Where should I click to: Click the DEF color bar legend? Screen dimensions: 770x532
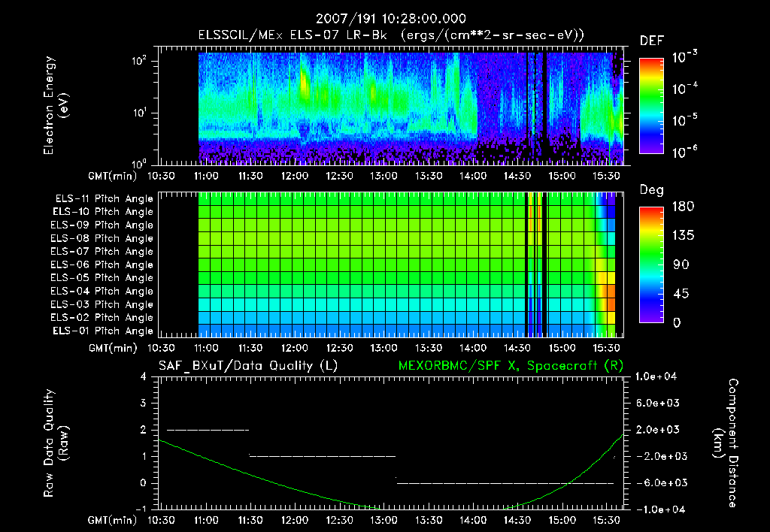pyautogui.click(x=651, y=105)
